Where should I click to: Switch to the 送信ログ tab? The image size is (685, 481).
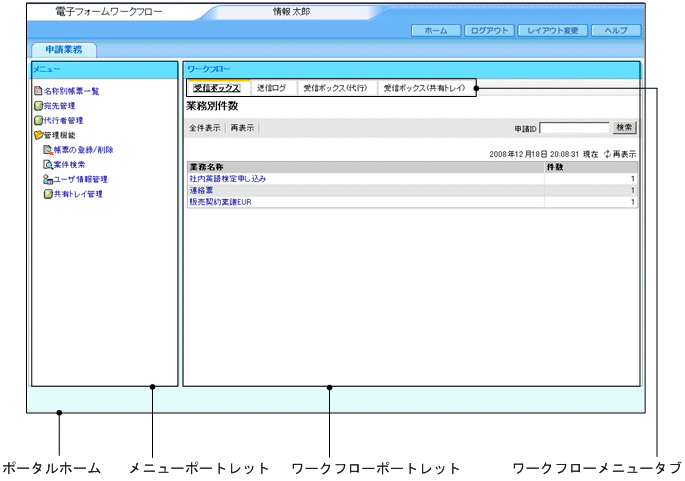coord(270,88)
